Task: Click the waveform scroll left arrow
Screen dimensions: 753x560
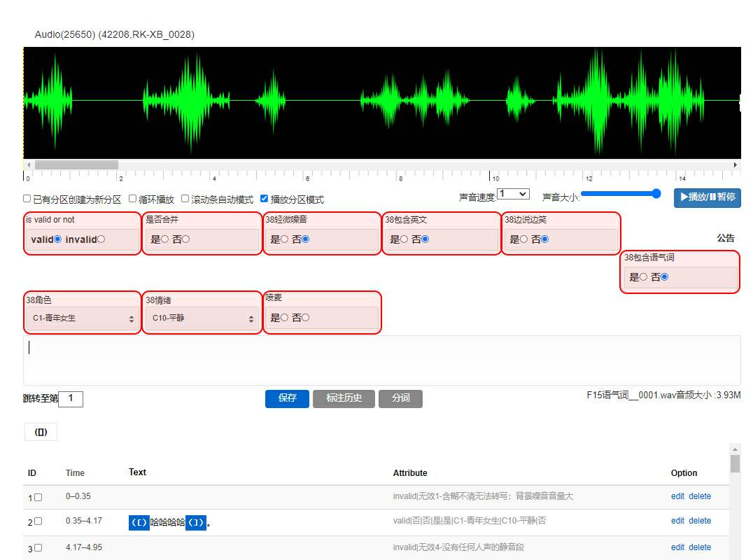Action: click(28, 165)
